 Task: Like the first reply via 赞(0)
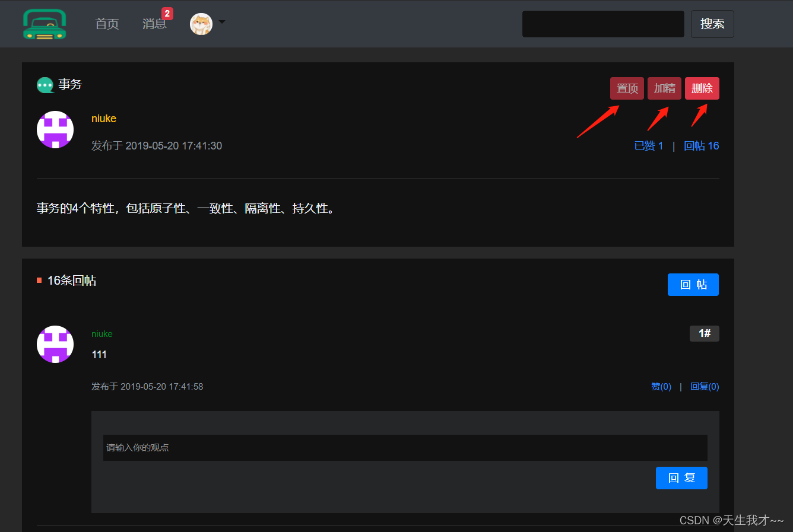(661, 387)
